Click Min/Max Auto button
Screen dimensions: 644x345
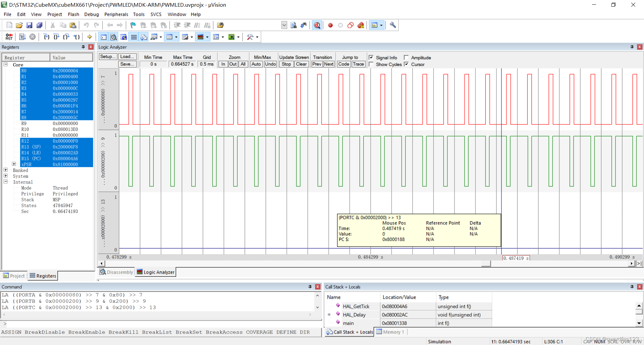tap(256, 64)
